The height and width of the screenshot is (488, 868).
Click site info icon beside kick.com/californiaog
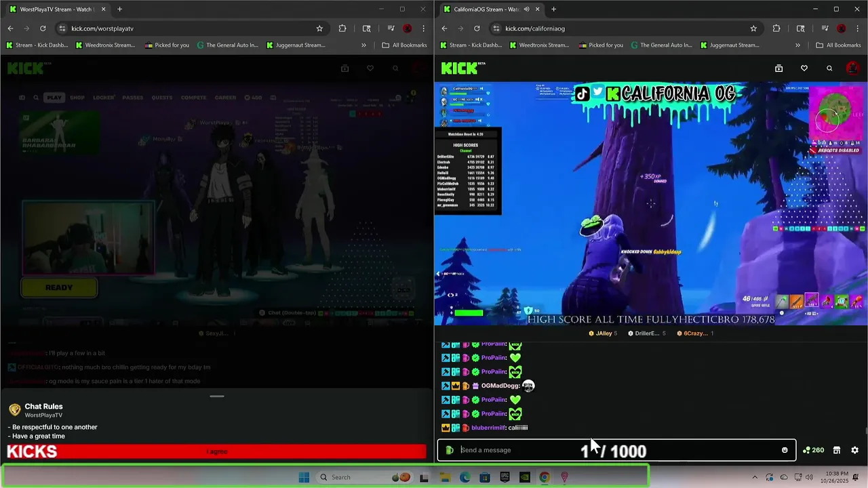[496, 28]
